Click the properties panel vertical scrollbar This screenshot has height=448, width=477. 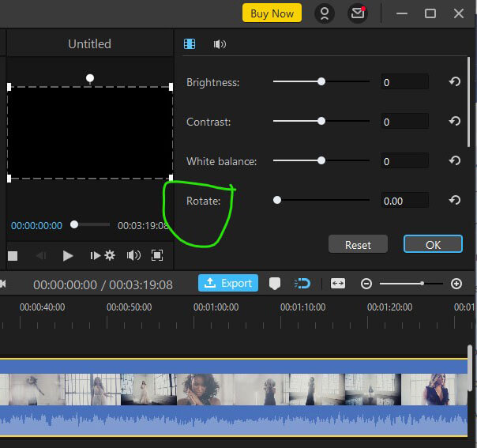(469, 102)
